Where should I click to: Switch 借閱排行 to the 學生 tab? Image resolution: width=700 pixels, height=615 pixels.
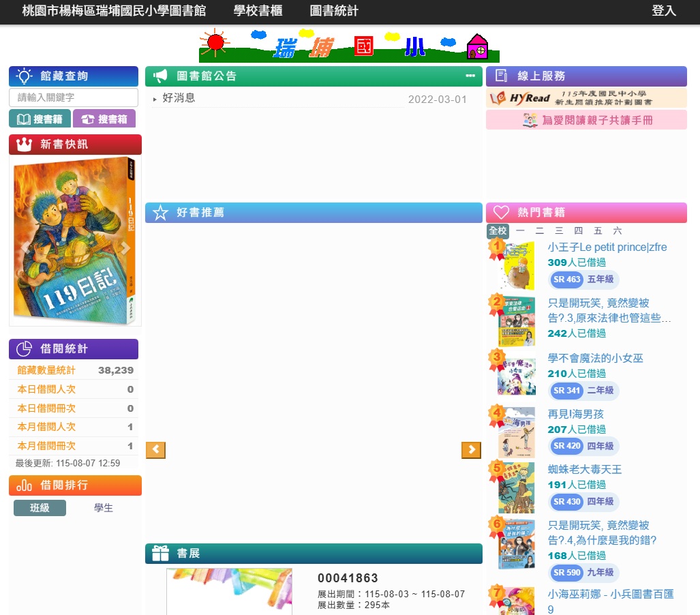[104, 508]
